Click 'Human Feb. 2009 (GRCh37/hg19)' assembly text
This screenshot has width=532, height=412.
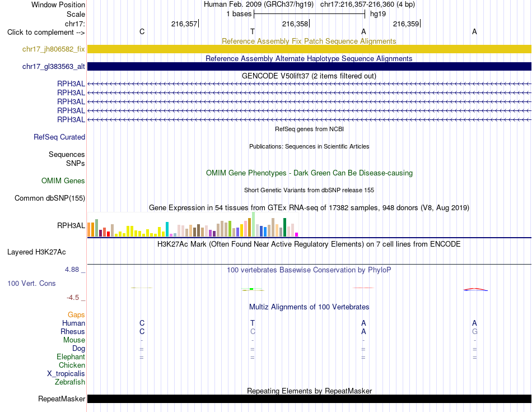tap(259, 4)
